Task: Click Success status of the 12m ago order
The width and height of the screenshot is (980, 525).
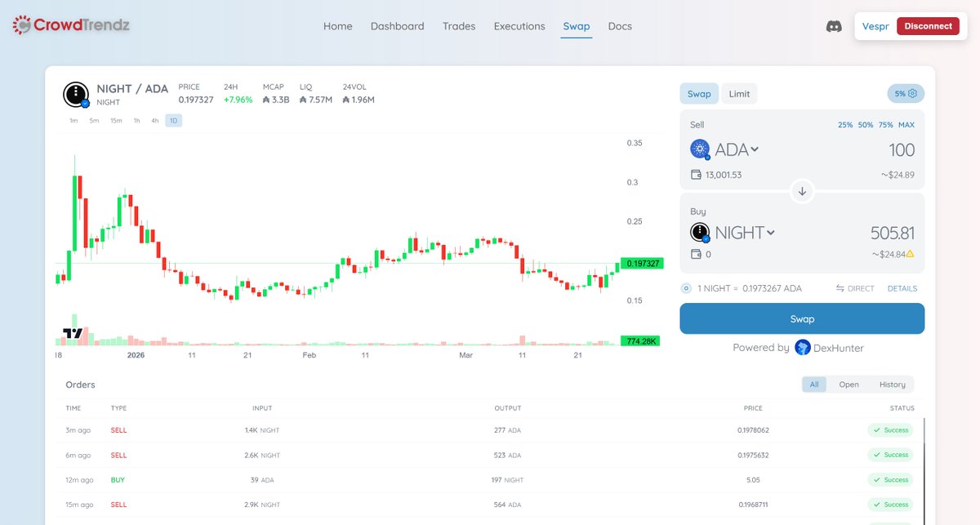Action: pos(891,480)
